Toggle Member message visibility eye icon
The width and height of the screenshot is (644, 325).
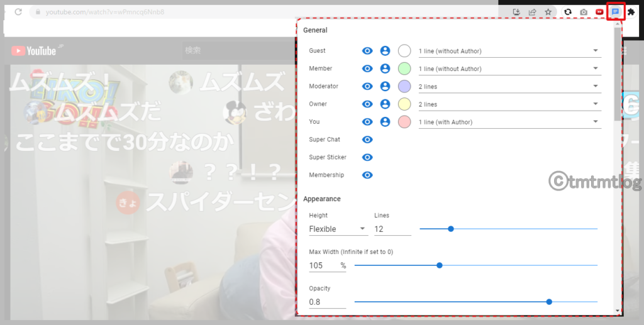(367, 69)
